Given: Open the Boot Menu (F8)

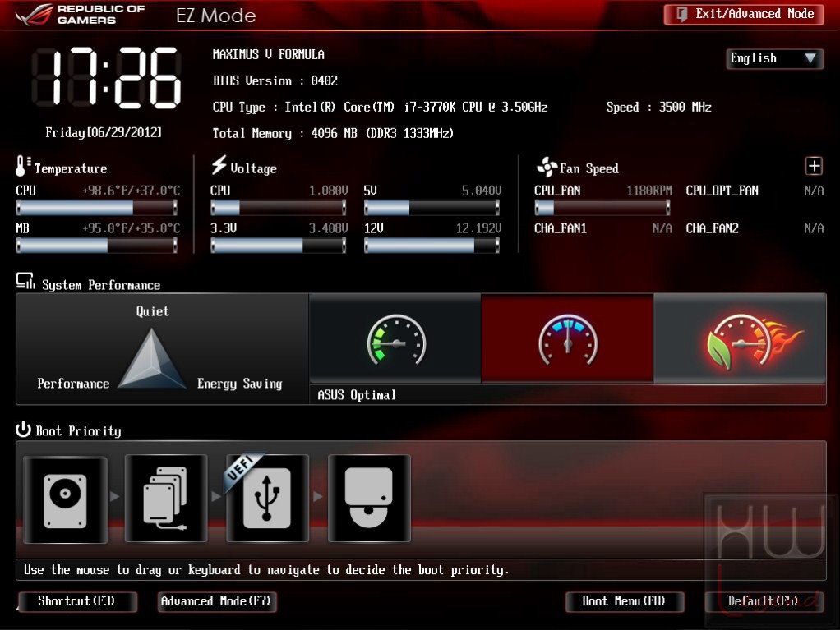Looking at the screenshot, I should [624, 601].
